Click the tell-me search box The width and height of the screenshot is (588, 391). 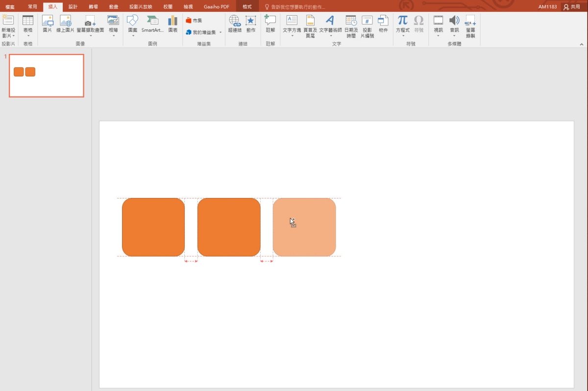(298, 7)
